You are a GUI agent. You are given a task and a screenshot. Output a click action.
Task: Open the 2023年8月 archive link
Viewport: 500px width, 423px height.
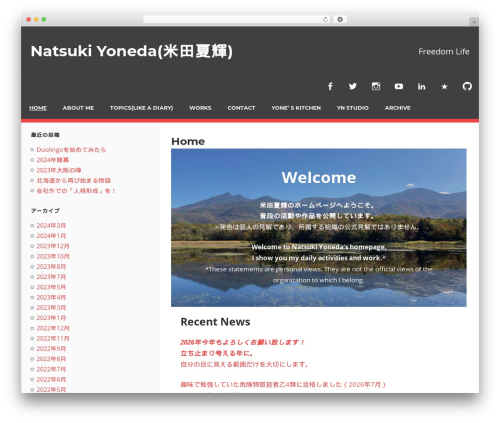point(51,267)
